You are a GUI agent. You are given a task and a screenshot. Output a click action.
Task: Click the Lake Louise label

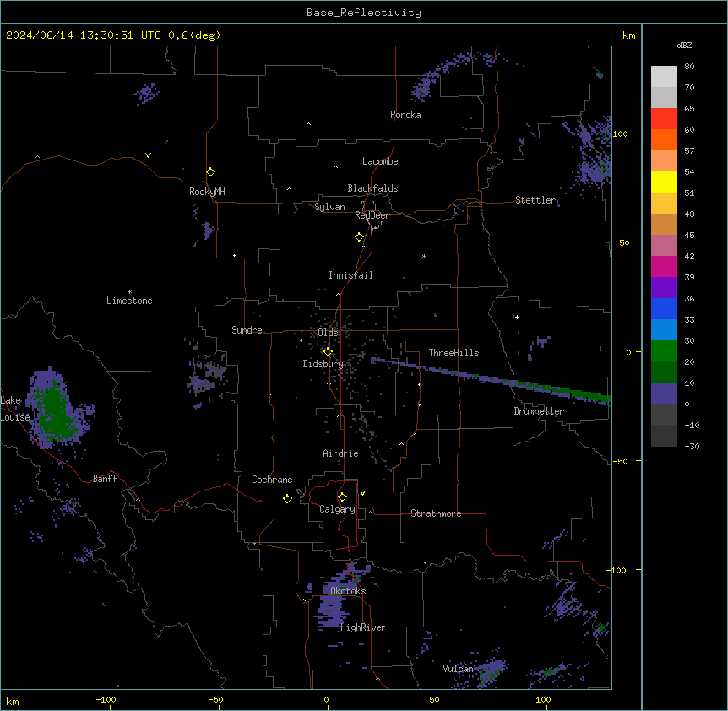click(x=15, y=409)
